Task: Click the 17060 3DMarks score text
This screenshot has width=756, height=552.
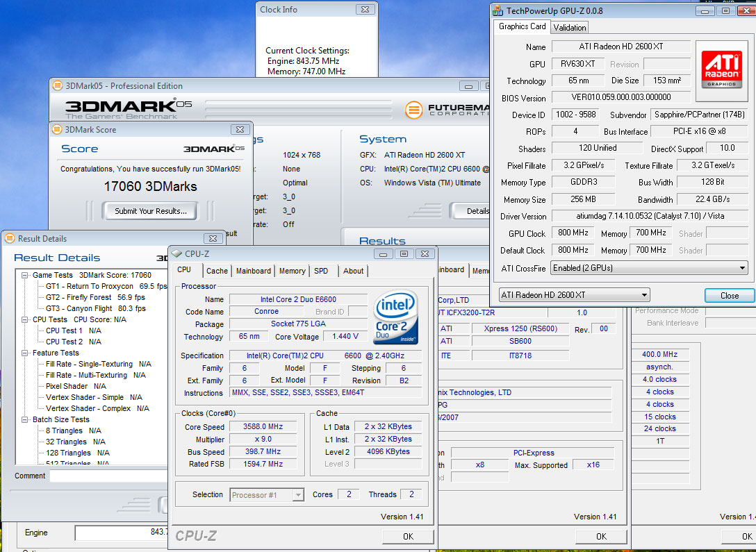Action: click(150, 186)
